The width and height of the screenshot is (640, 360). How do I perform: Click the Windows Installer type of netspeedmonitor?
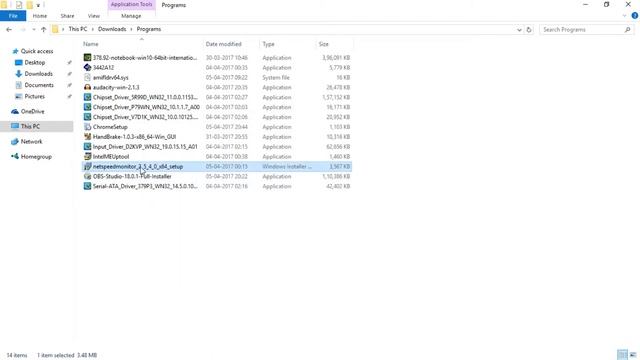coord(287,167)
